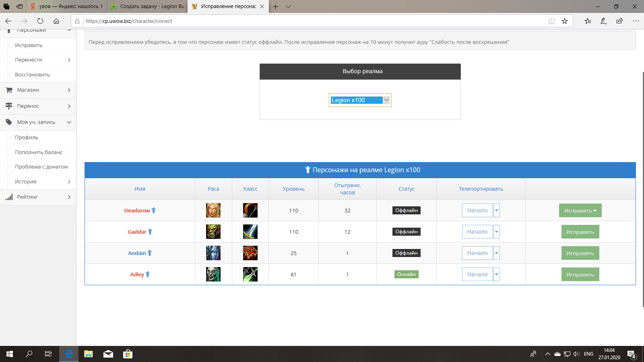The width and height of the screenshot is (644, 362).
Task: Open Microsoft Store from taskbar
Action: coord(128,354)
